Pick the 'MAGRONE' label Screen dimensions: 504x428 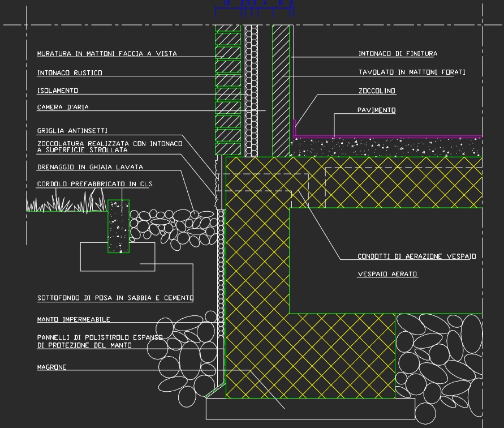click(x=52, y=367)
